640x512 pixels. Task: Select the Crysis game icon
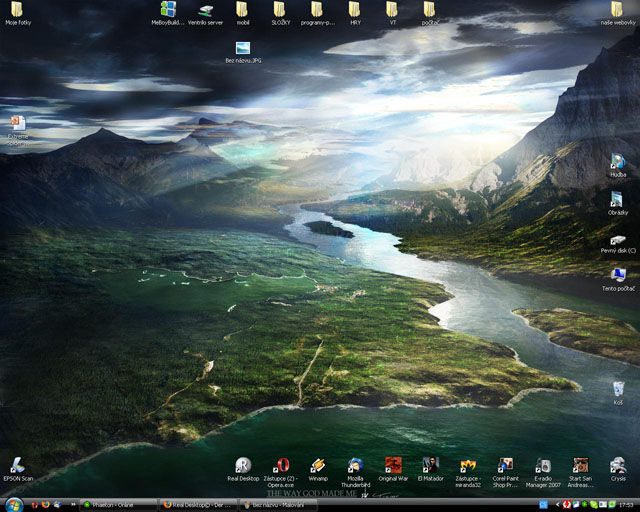click(x=618, y=465)
